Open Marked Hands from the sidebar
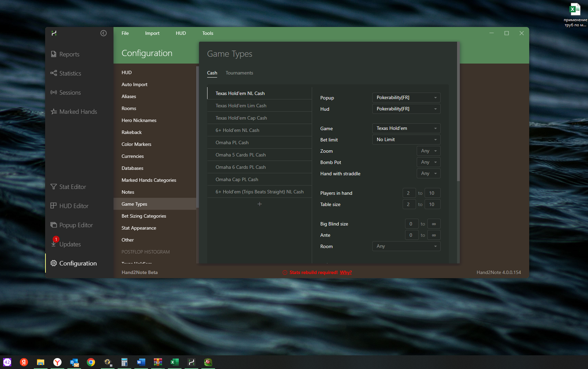The image size is (588, 369). coord(74,112)
